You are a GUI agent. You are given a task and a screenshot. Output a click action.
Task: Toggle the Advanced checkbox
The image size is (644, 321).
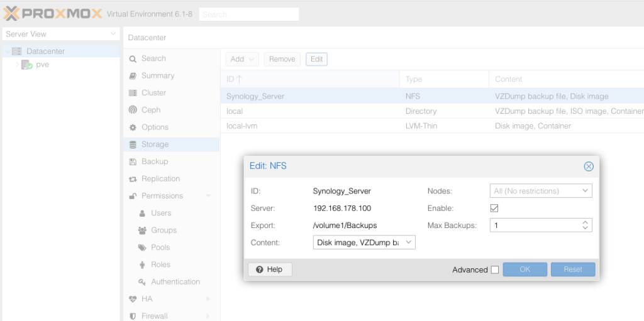(495, 269)
